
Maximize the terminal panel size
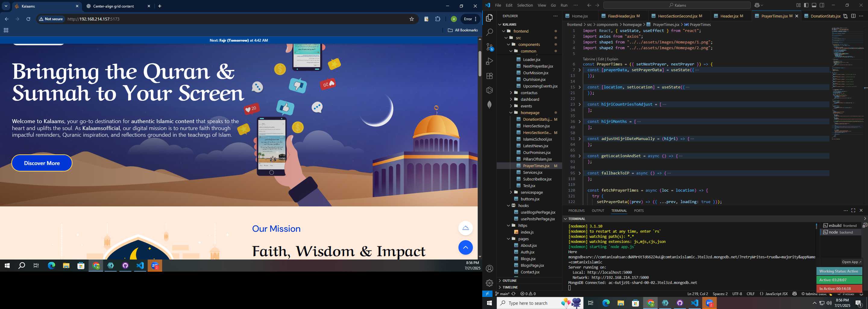pos(853,211)
